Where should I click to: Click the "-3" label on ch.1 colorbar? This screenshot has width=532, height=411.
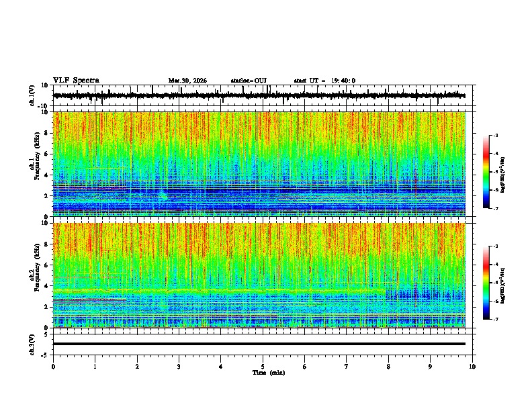496,135
